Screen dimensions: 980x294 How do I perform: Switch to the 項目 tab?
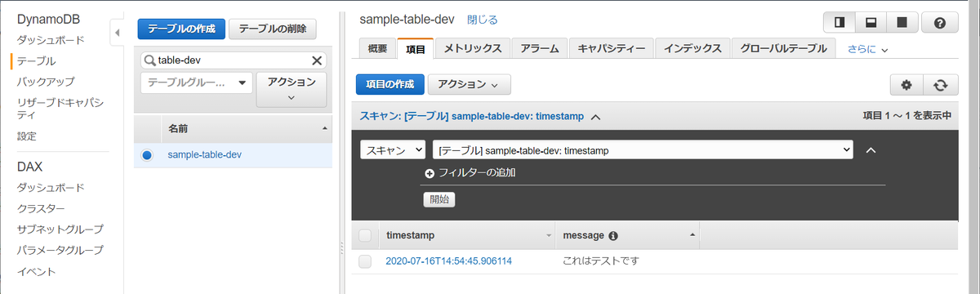(416, 49)
